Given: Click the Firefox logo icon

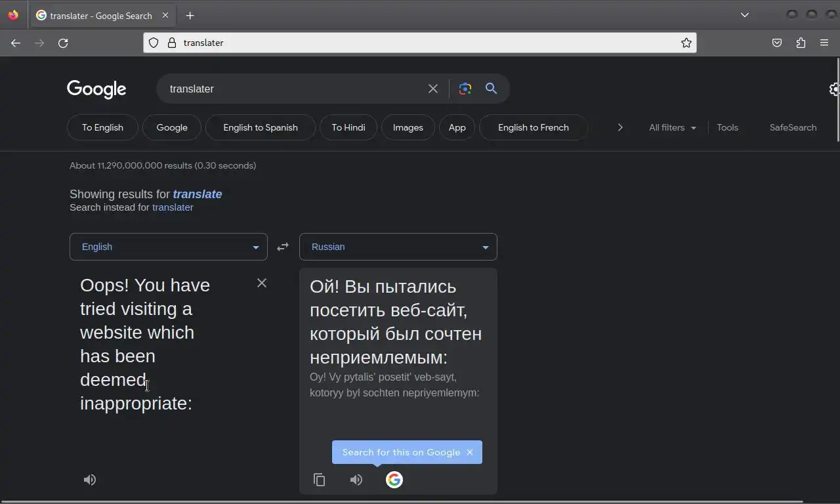Looking at the screenshot, I should (x=13, y=14).
